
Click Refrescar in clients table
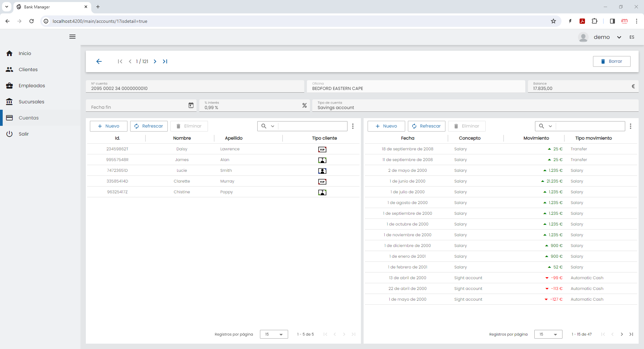click(149, 126)
